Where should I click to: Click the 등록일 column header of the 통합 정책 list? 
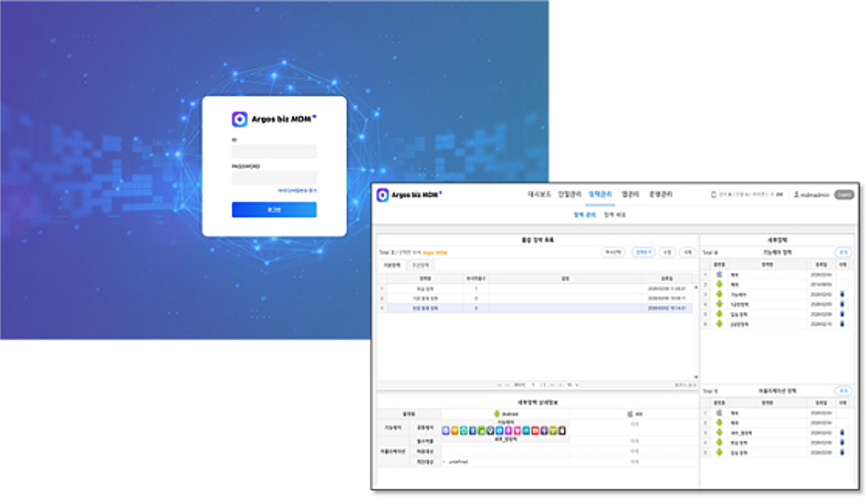point(666,278)
